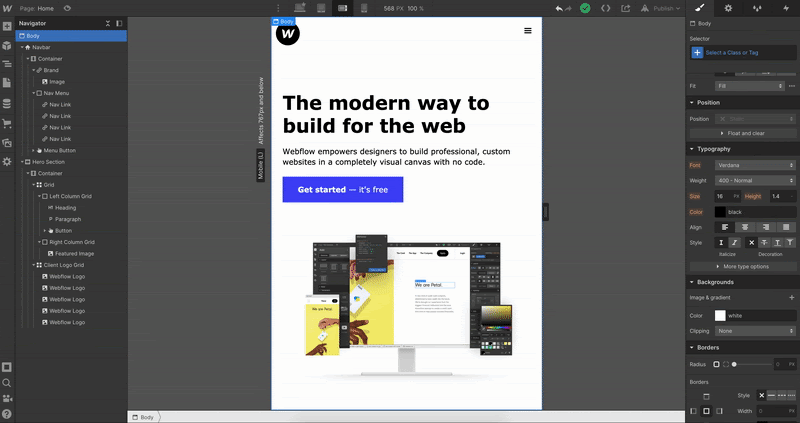This screenshot has height=423, width=800.
Task: Align text center
Action: [745, 227]
